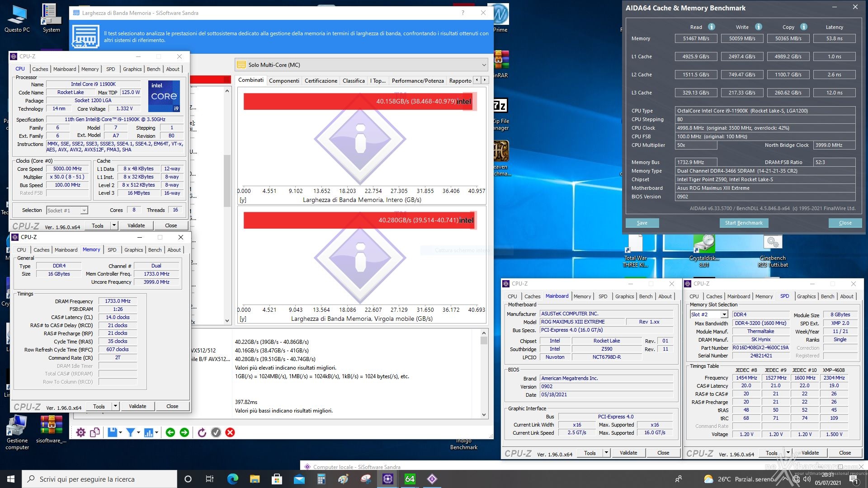868x488 pixels.
Task: Click AIDA64 taskbar icon
Action: pyautogui.click(x=410, y=479)
